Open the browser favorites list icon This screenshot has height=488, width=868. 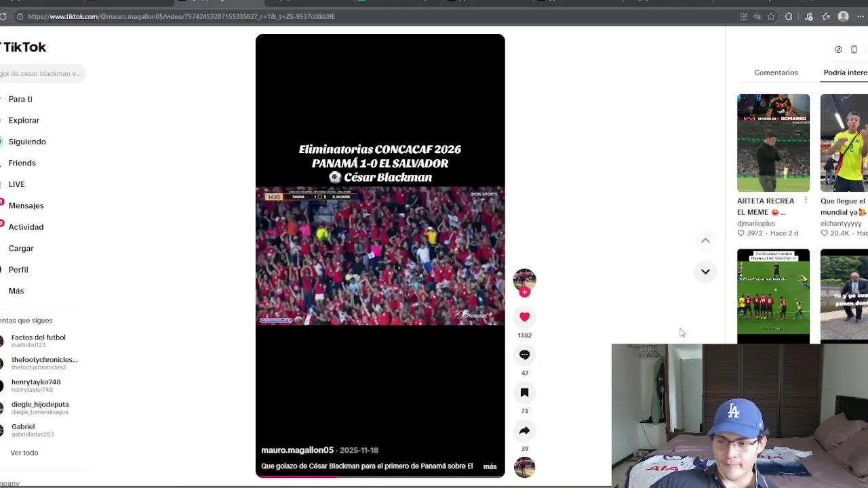(x=826, y=16)
